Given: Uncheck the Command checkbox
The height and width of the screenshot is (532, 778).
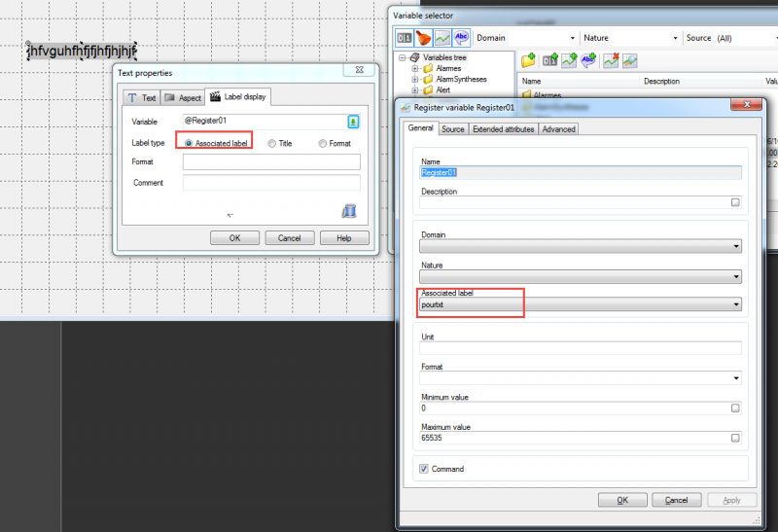Looking at the screenshot, I should 424,469.
